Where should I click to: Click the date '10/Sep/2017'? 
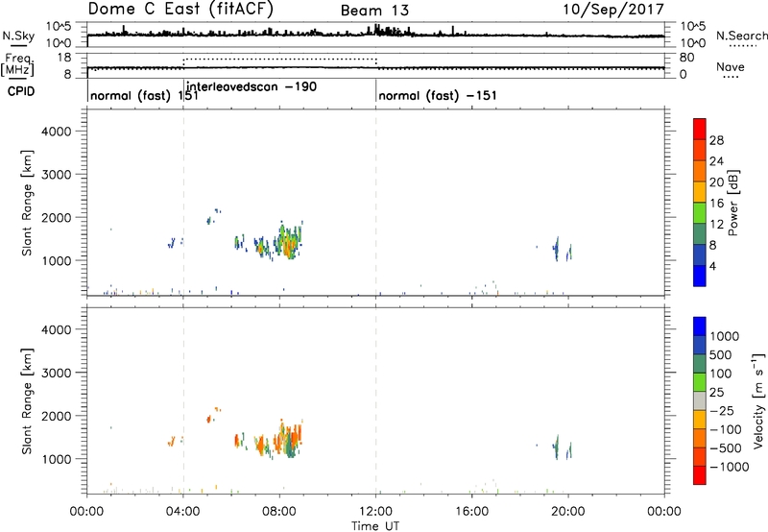pyautogui.click(x=613, y=10)
